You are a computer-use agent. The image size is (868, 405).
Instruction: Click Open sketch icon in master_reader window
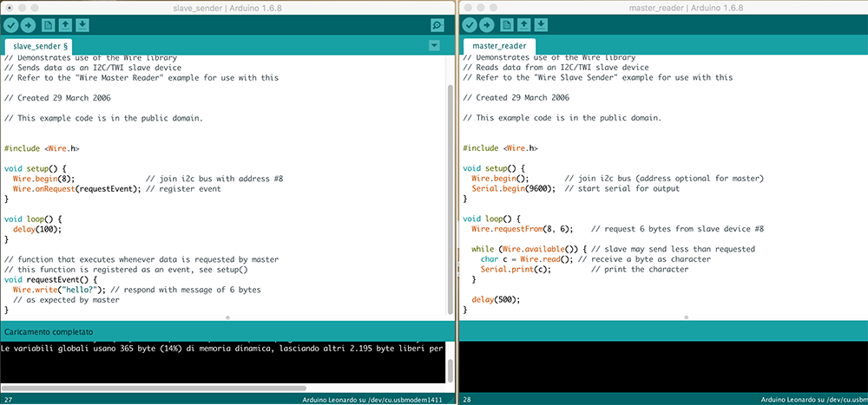tap(523, 25)
